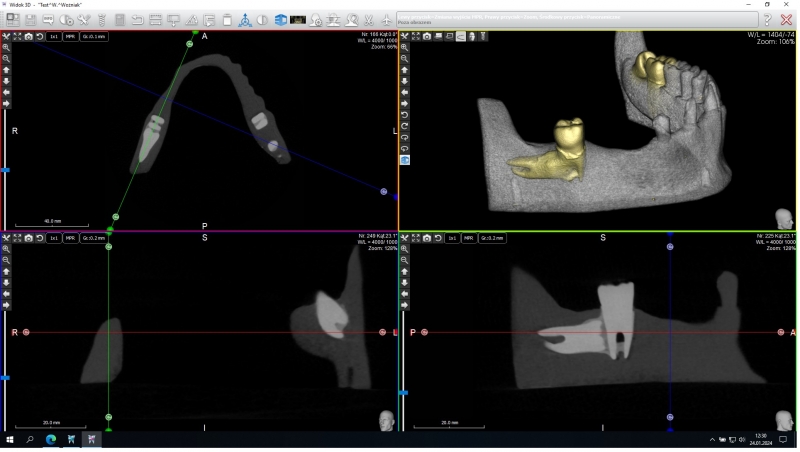800x452 pixels.
Task: Click zoom in magnifier in 3D view sidebar
Action: [x=404, y=47]
